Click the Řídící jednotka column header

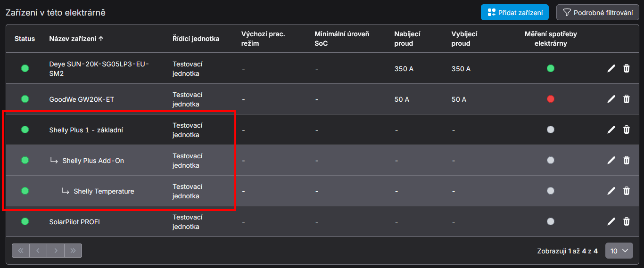pyautogui.click(x=196, y=39)
